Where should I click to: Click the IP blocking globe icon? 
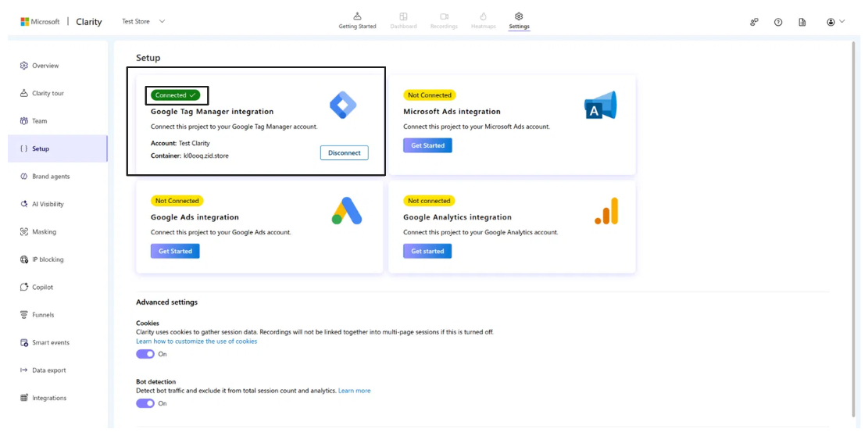pyautogui.click(x=23, y=259)
